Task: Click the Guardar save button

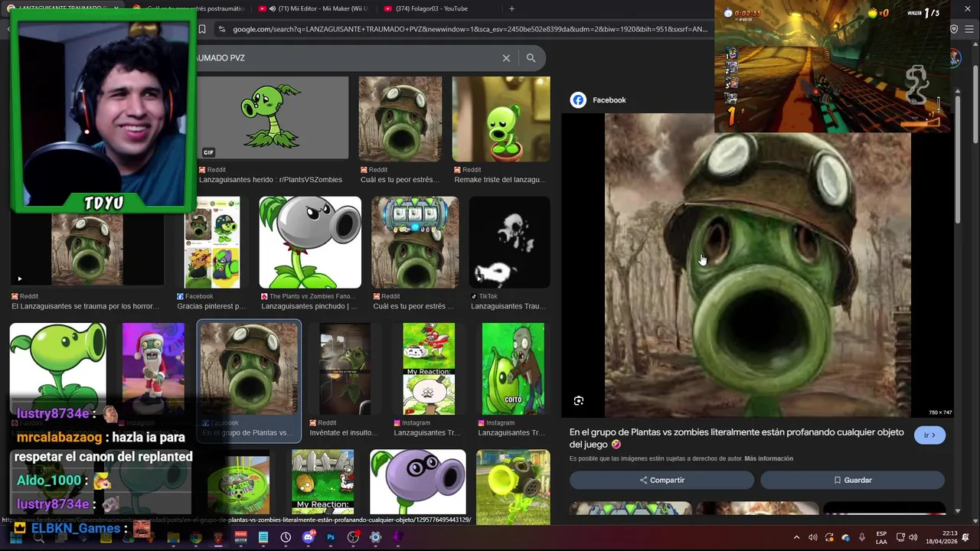Action: [852, 480]
